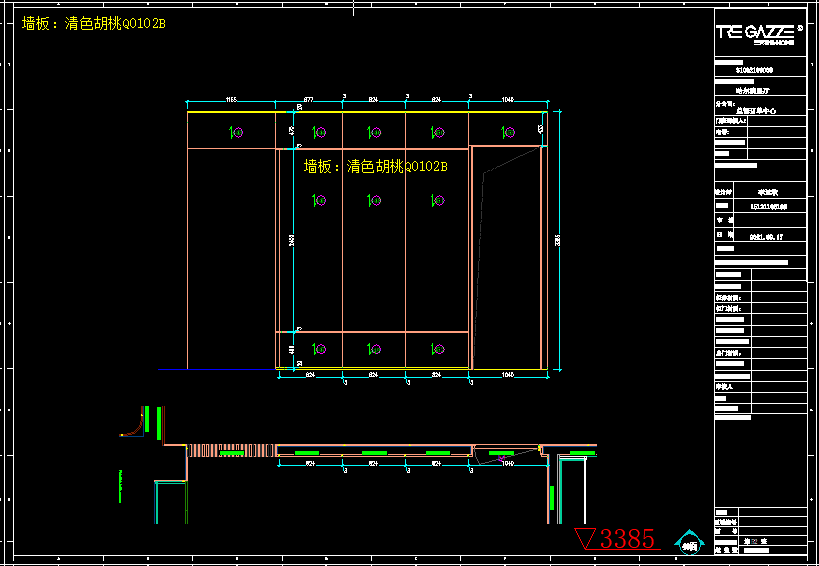Click the middle-row center panel tag
Screen dimensions: 819x566
click(x=375, y=201)
